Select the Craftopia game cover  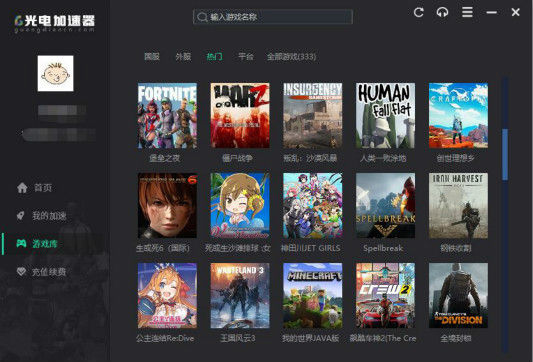click(458, 116)
